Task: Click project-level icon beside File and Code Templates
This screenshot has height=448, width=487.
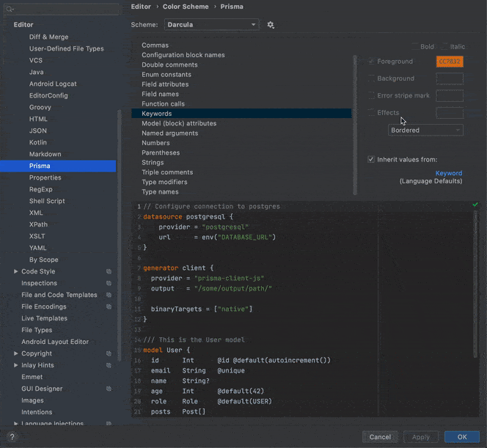Action: pyautogui.click(x=109, y=295)
